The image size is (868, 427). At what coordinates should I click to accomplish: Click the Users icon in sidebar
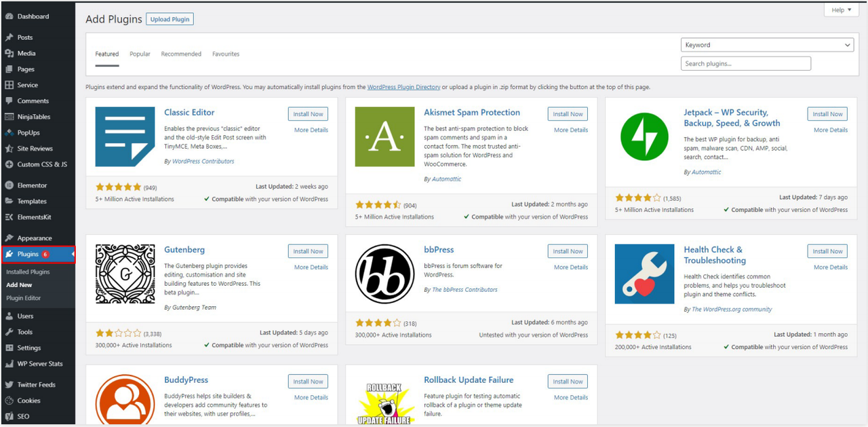click(x=9, y=316)
